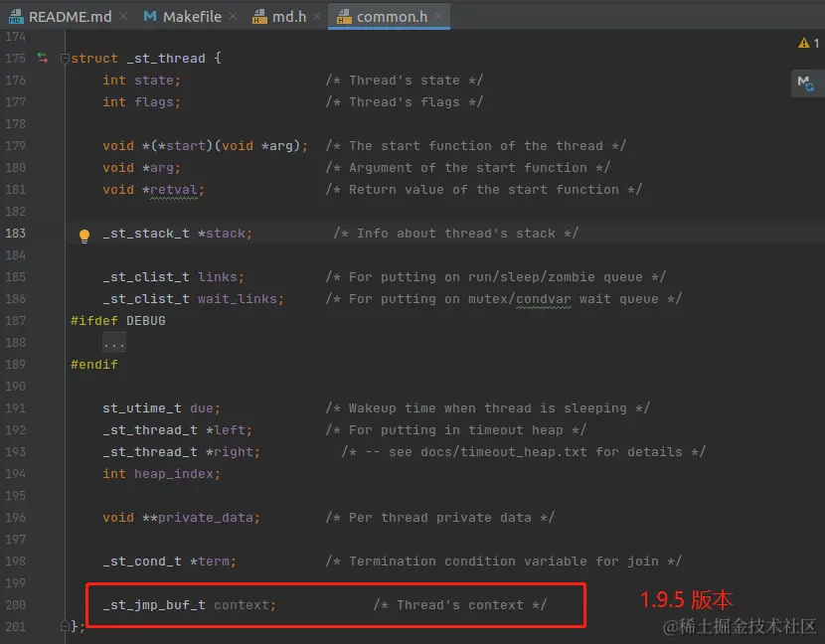This screenshot has width=825, height=644.
Task: Click the Makefile M file icon
Action: pyautogui.click(x=150, y=17)
